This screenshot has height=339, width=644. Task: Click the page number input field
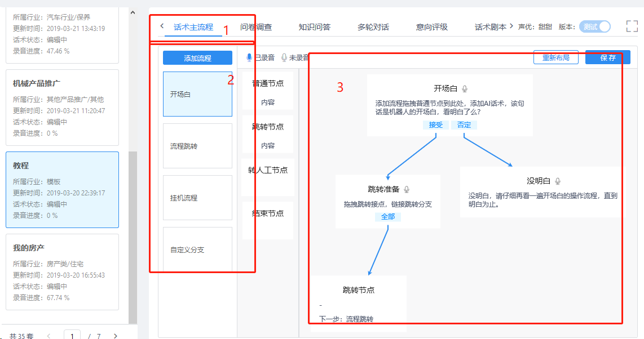coord(72,335)
